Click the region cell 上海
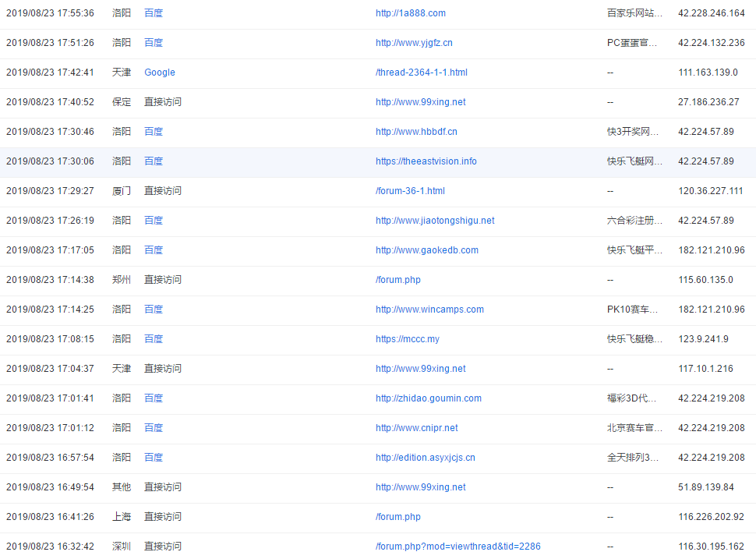 click(122, 517)
